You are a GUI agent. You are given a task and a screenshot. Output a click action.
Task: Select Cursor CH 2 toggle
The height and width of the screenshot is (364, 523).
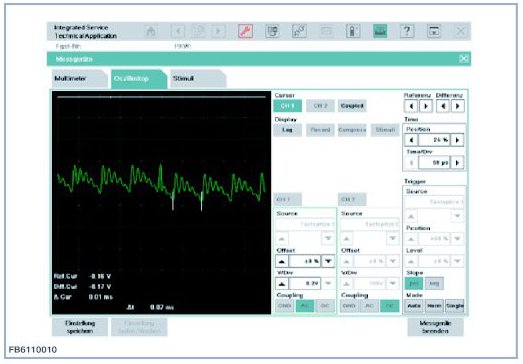click(320, 106)
